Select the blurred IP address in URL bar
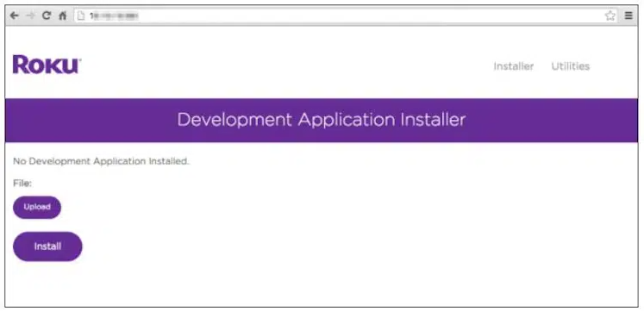The height and width of the screenshot is (312, 644). pos(115,16)
